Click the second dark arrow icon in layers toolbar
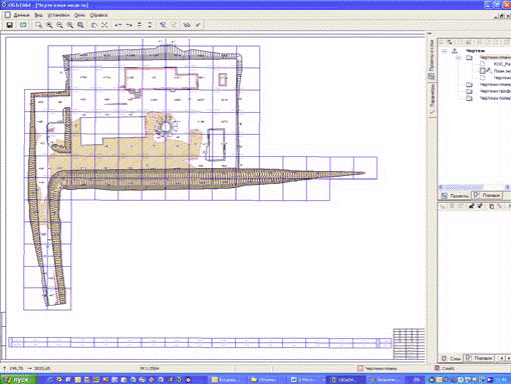This screenshot has width=511, height=384. point(480,206)
